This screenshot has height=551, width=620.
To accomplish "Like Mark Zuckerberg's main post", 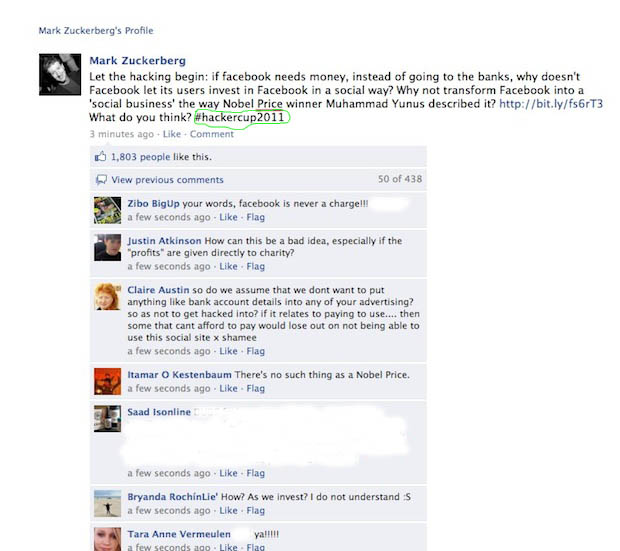I will (x=172, y=134).
